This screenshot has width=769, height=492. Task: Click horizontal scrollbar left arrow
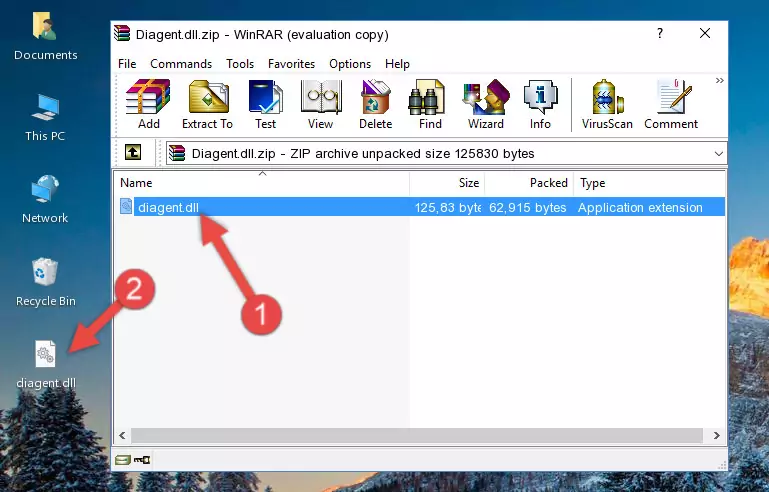pyautogui.click(x=123, y=435)
